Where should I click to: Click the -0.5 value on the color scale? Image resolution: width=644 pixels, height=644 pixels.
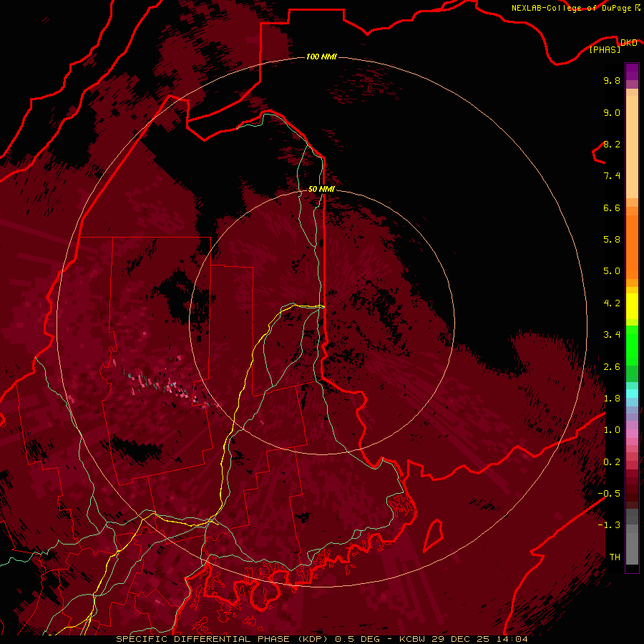[609, 494]
